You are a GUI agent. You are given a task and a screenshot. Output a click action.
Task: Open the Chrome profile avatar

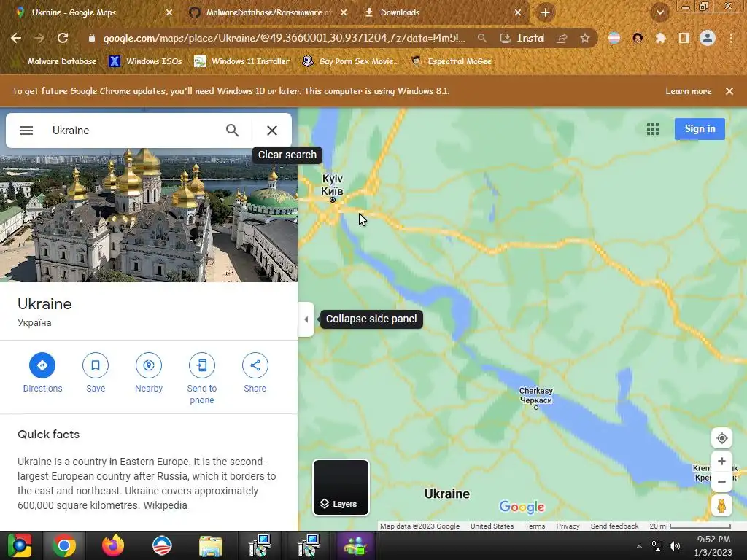coord(708,38)
